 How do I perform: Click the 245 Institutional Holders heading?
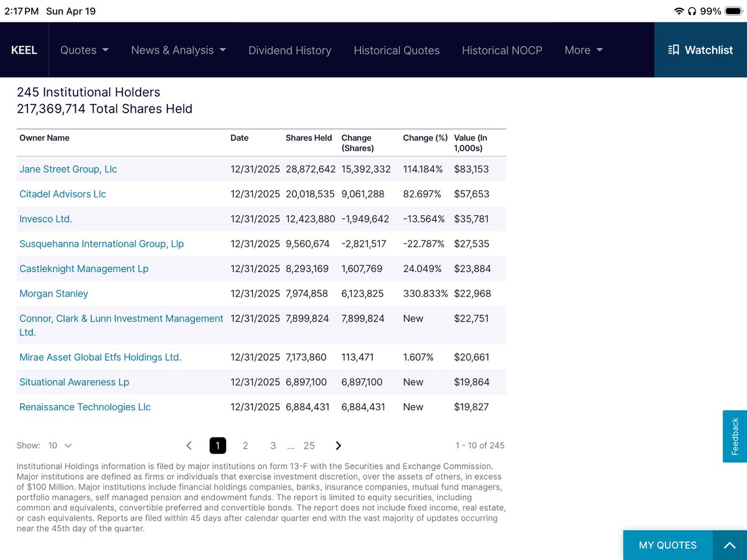tap(88, 92)
